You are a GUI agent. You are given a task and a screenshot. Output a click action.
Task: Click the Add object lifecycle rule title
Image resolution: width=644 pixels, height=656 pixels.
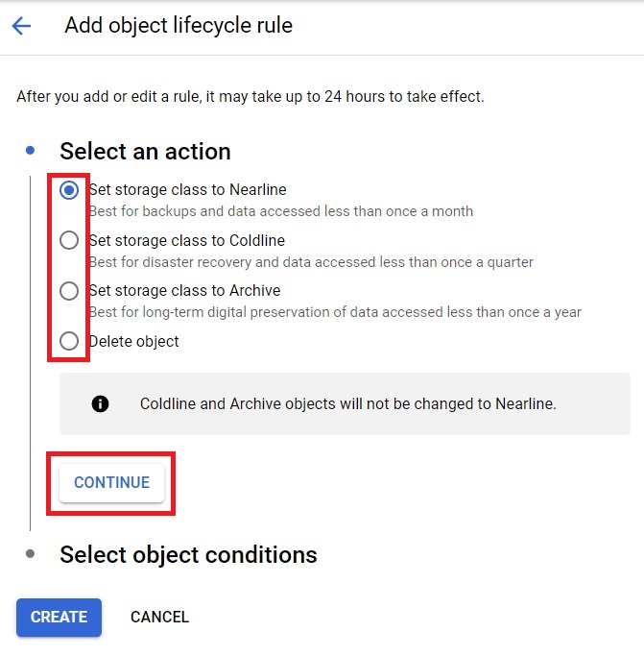pyautogui.click(x=179, y=26)
